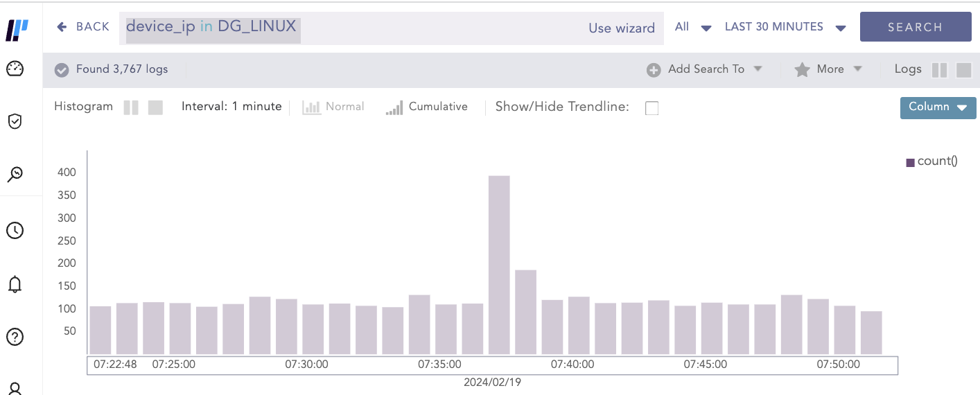This screenshot has height=395, width=980.
Task: Open the dashboard gauge icon in sidebar
Action: click(15, 69)
